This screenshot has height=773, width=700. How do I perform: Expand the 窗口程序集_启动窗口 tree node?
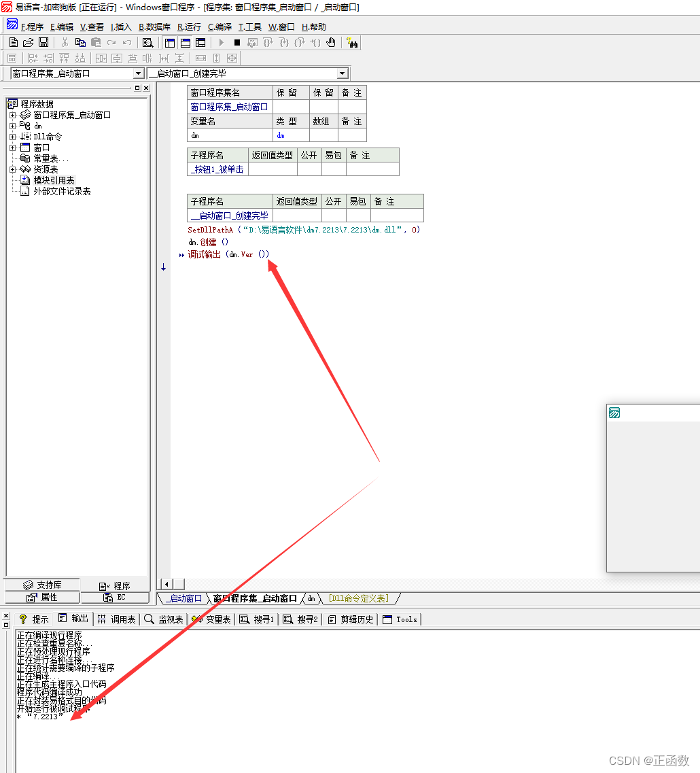(12, 115)
